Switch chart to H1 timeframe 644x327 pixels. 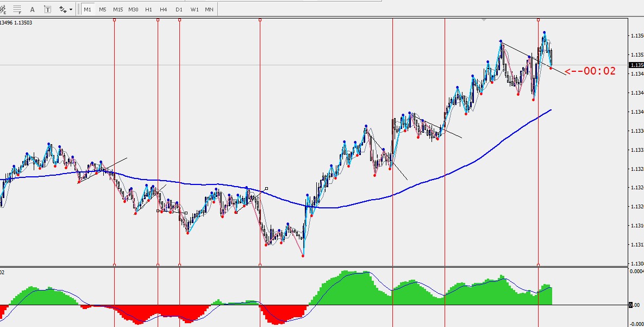[x=148, y=9]
